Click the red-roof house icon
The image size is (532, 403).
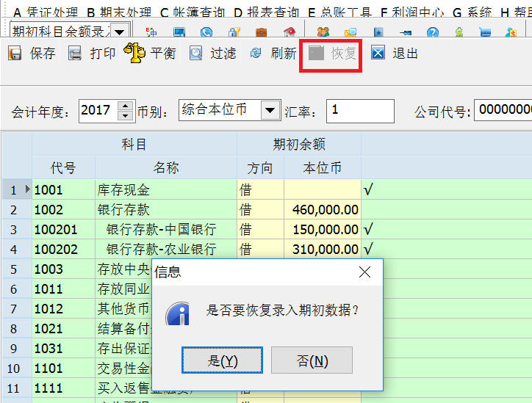(289, 32)
